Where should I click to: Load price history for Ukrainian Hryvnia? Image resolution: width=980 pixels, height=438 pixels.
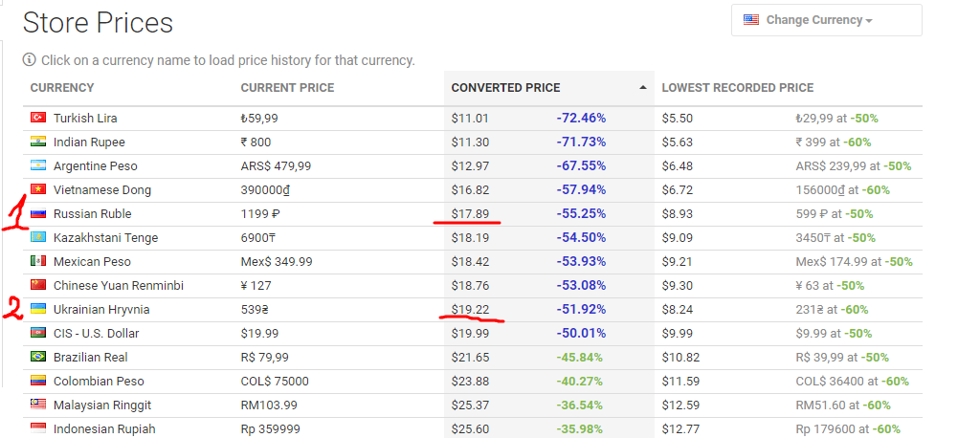101,309
